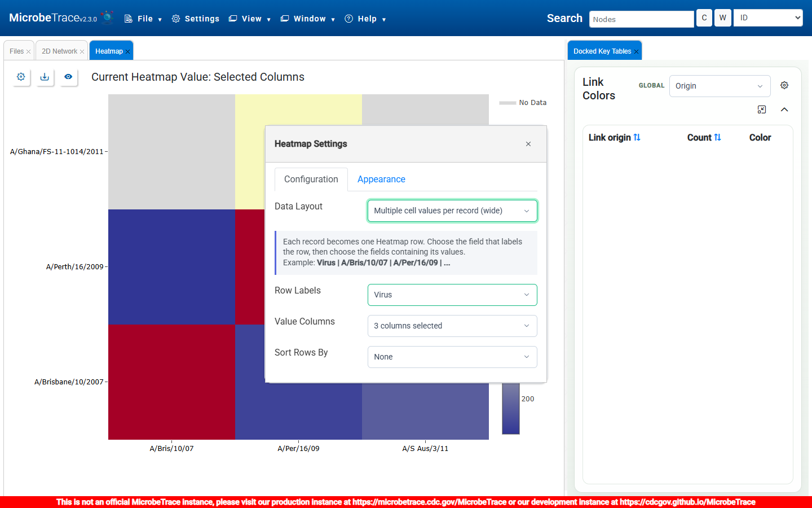Open the ID search field dropdown
Viewport: 812px width, 508px height.
tap(768, 18)
